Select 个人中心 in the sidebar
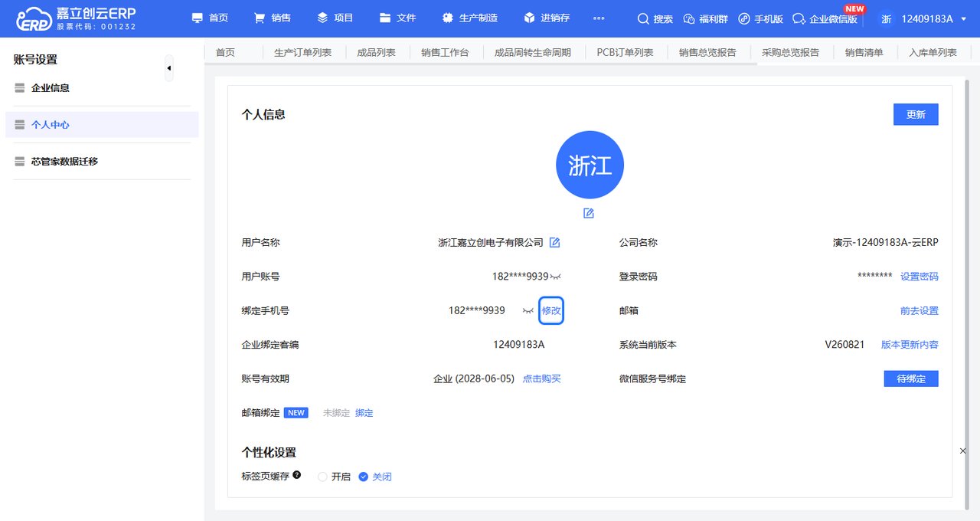This screenshot has height=521, width=980. (x=102, y=125)
